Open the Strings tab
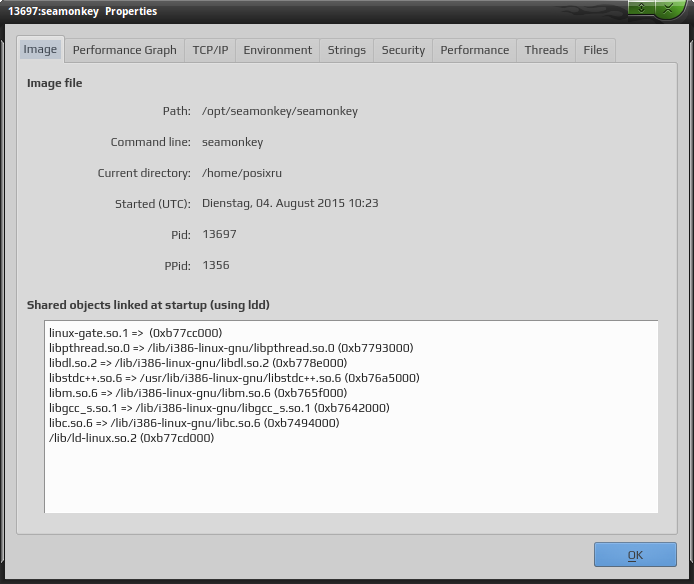The width and height of the screenshot is (694, 584). tap(347, 50)
